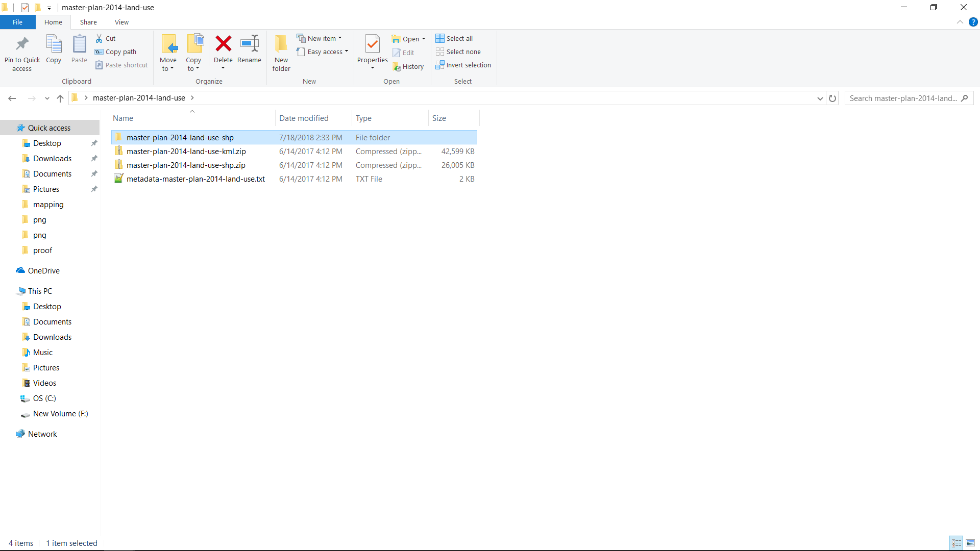Viewport: 980px width, 551px height.
Task: Open the View ribbon tab
Action: [121, 22]
